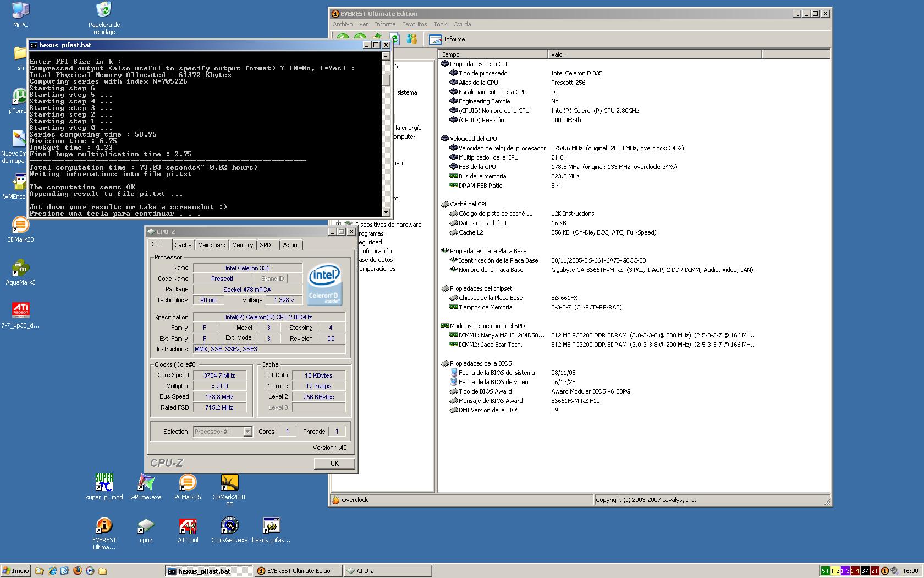Open the Archivo menu in EVEREST
Screen dimensions: 924x578
(x=343, y=24)
